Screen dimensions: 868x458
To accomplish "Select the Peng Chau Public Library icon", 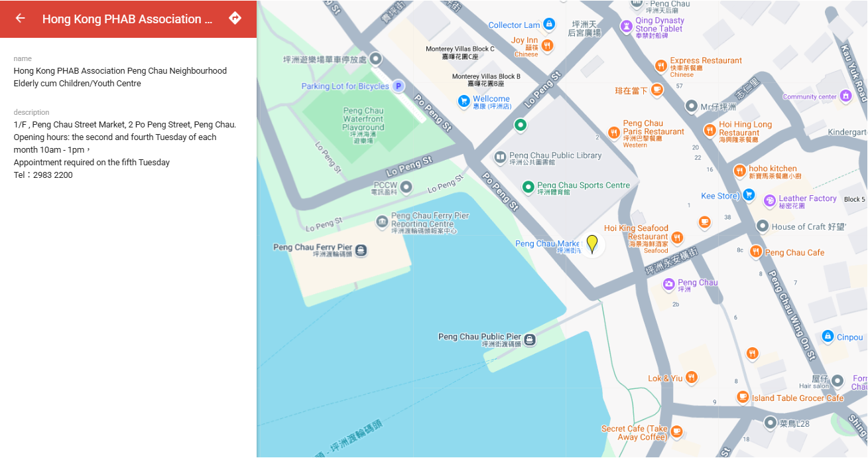I will coord(501,157).
